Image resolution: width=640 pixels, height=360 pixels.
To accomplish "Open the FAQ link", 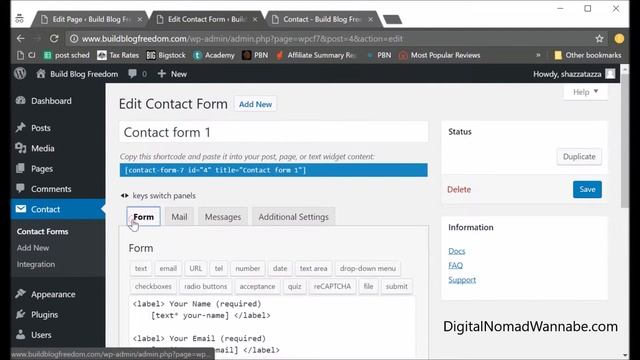I will (x=456, y=265).
